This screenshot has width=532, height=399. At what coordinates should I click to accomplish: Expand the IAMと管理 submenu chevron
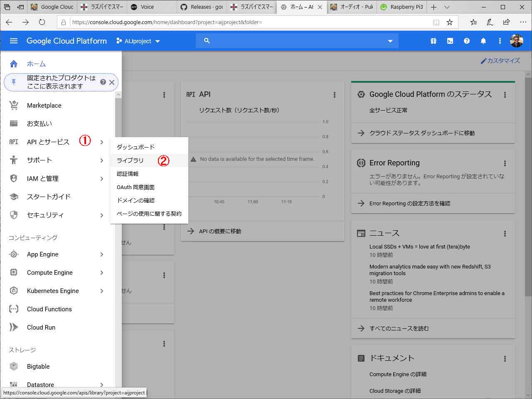102,179
